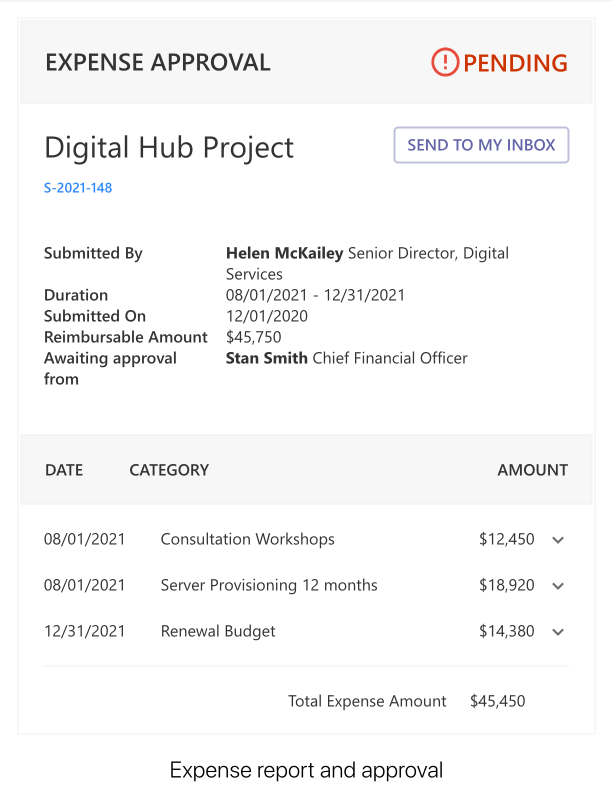The height and width of the screenshot is (803, 612).
Task: Click the Submitted By label
Action: point(93,253)
